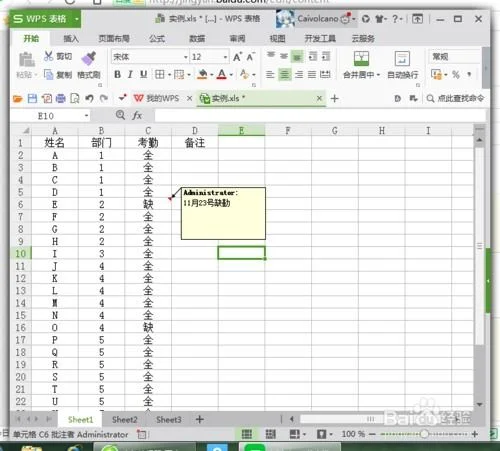Toggle center horizontal alignment
This screenshot has height=451, width=500.
[x=285, y=74]
